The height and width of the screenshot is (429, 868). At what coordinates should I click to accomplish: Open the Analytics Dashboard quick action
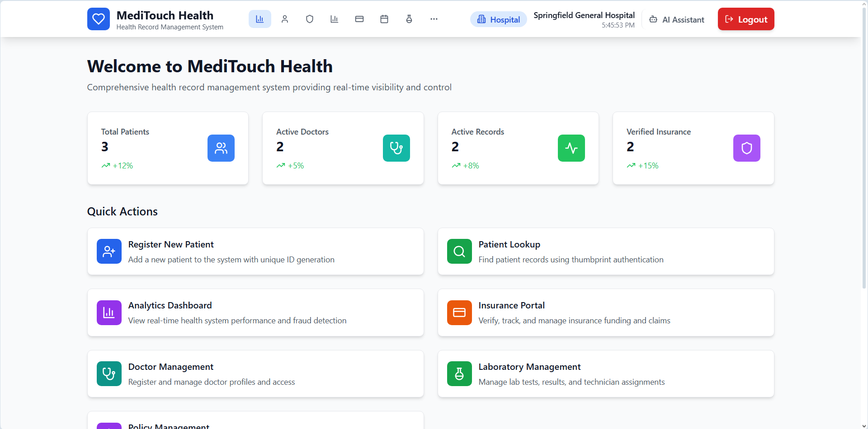[x=255, y=312]
